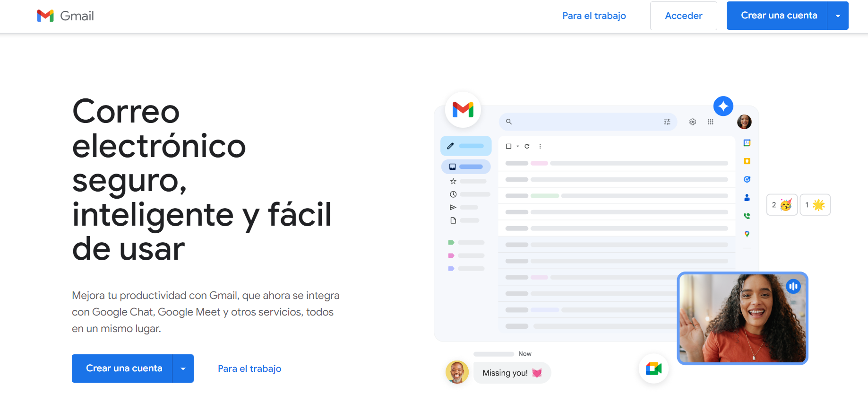Click the compose pencil button
Image resolution: width=868 pixels, height=395 pixels.
pyautogui.click(x=466, y=146)
